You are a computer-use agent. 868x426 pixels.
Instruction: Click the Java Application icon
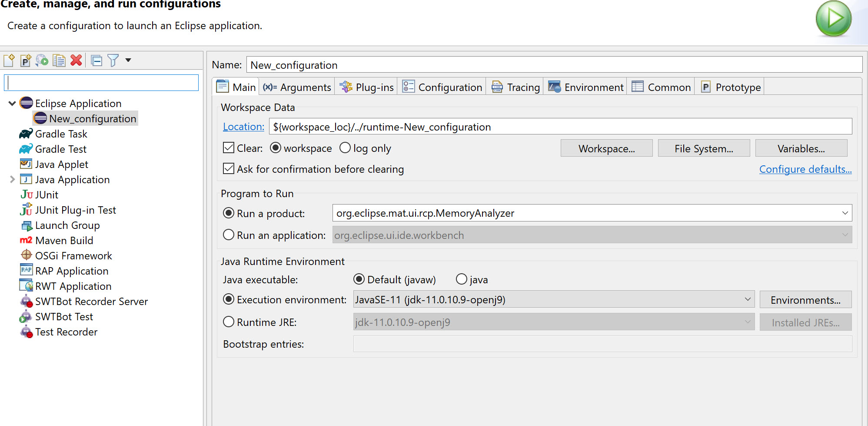pyautogui.click(x=26, y=179)
